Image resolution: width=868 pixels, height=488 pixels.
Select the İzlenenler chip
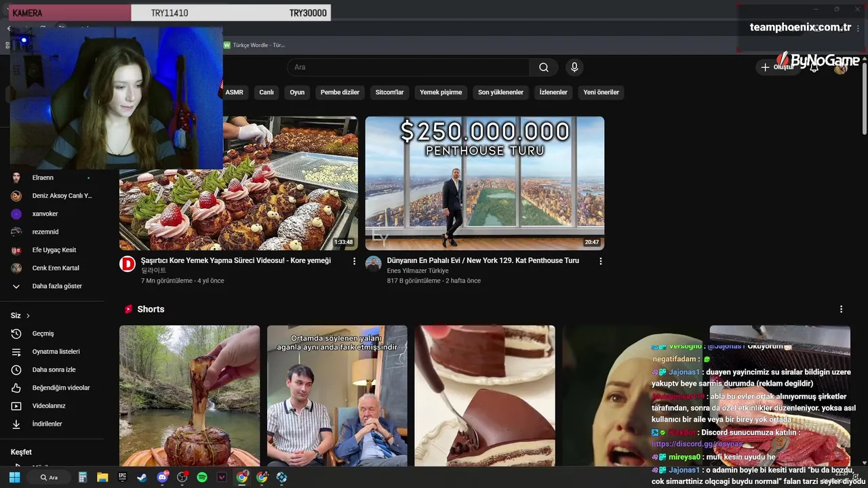coord(553,92)
